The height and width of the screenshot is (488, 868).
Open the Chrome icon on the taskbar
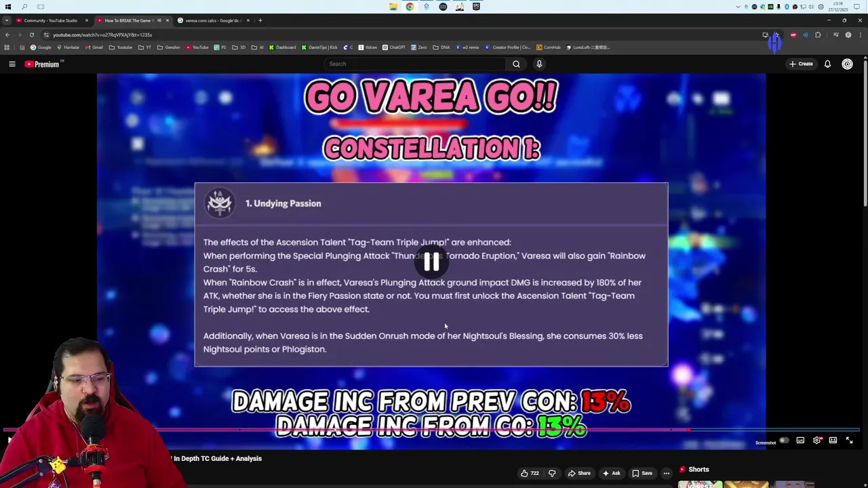[410, 7]
